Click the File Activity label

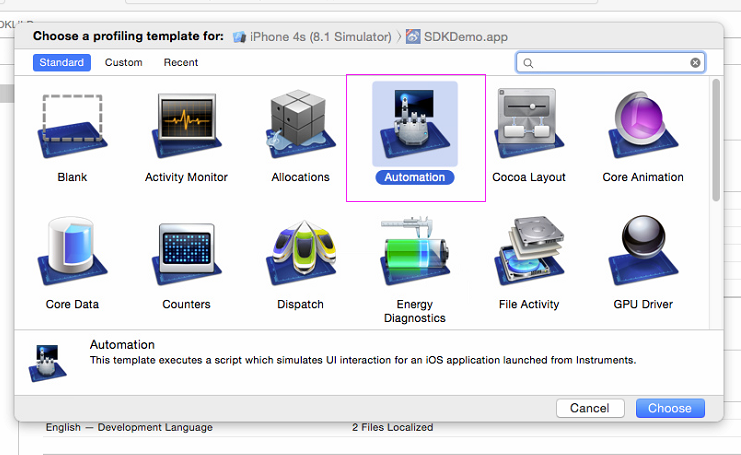tap(529, 304)
